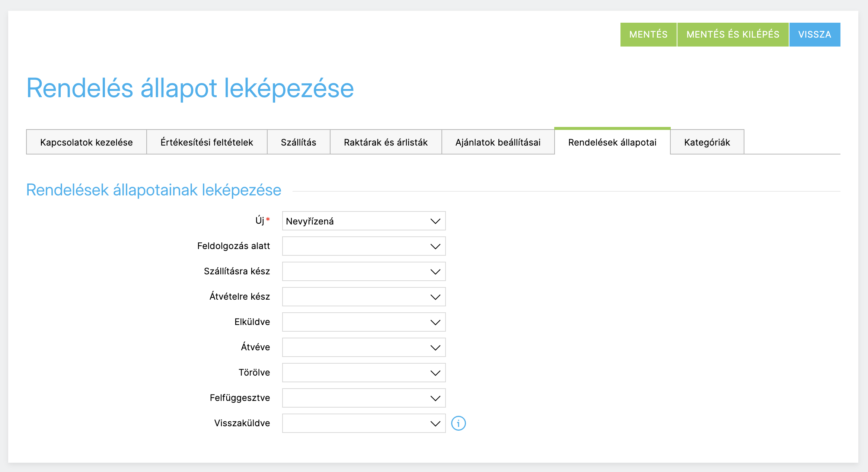
Task: Select the Rendelések állapotai tab
Action: click(x=612, y=142)
